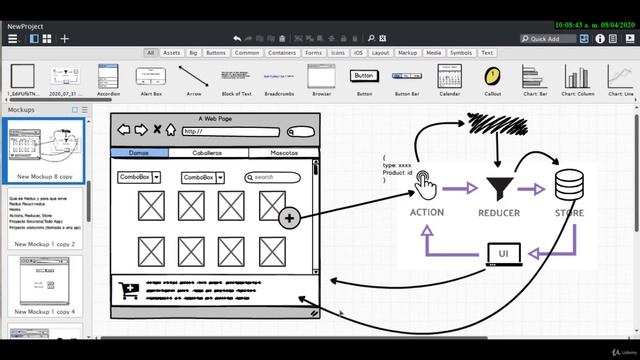
Task: Select the Accordion control in library
Action: click(108, 80)
